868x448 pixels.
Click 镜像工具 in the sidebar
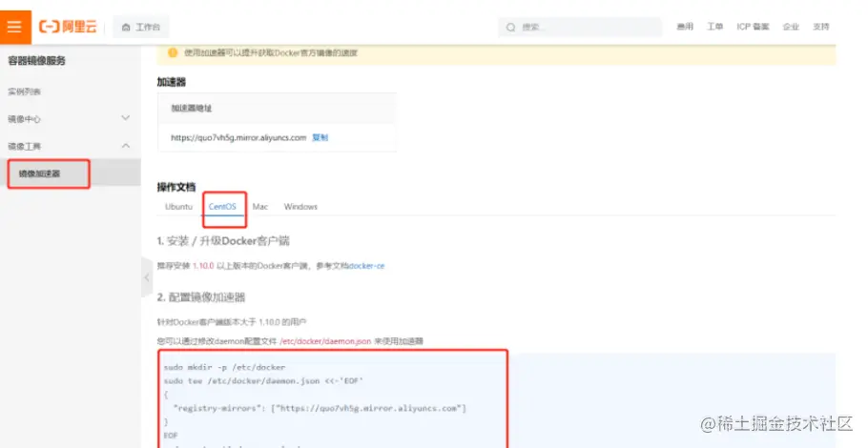[25, 146]
